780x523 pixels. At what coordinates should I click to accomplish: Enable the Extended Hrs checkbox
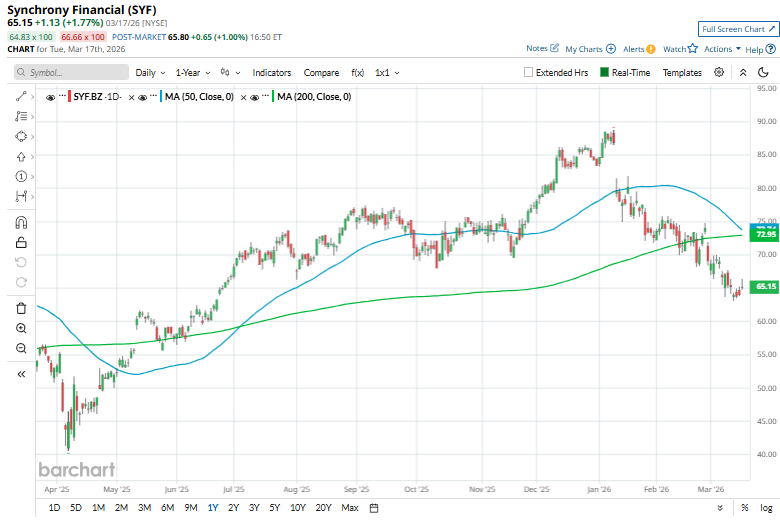click(529, 73)
